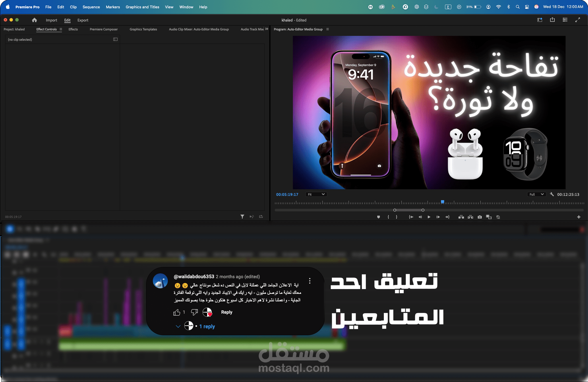Open Wi-Fi status menu
This screenshot has width=588, height=382.
tap(498, 7)
